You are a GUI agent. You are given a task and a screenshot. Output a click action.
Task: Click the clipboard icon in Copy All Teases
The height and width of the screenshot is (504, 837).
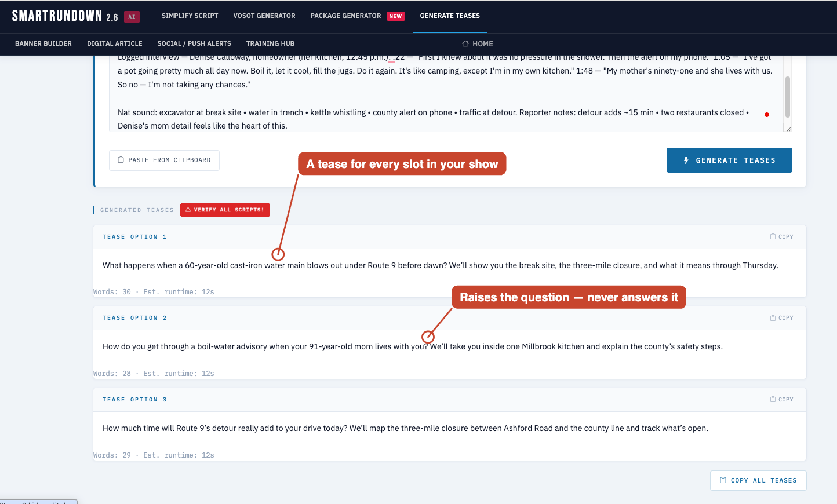point(723,480)
